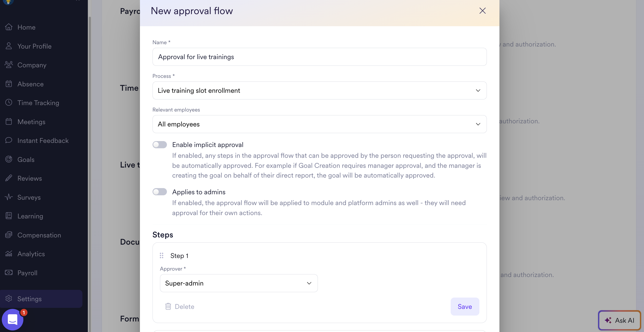Click the Goals target icon
644x332 pixels.
[9, 159]
